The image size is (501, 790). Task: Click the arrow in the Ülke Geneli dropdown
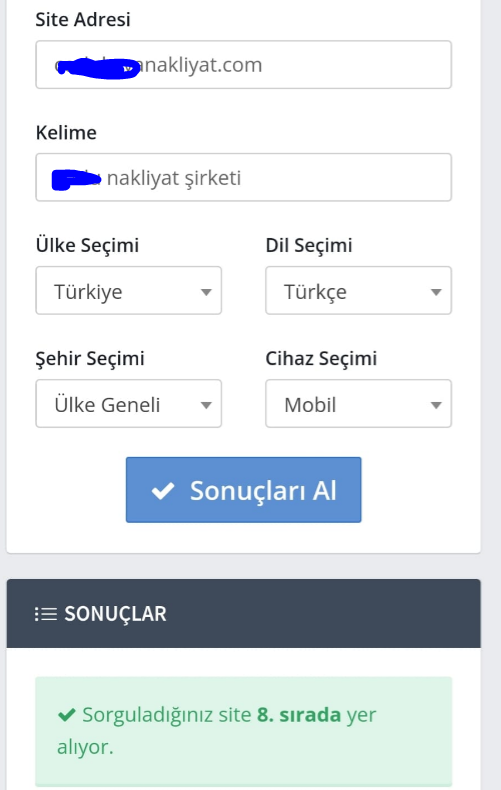[206, 405]
